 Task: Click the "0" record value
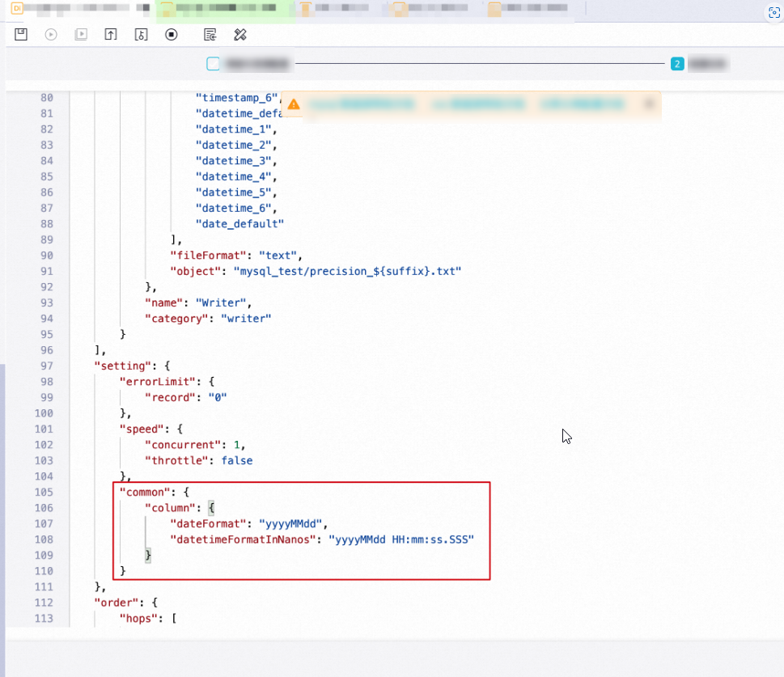(218, 397)
